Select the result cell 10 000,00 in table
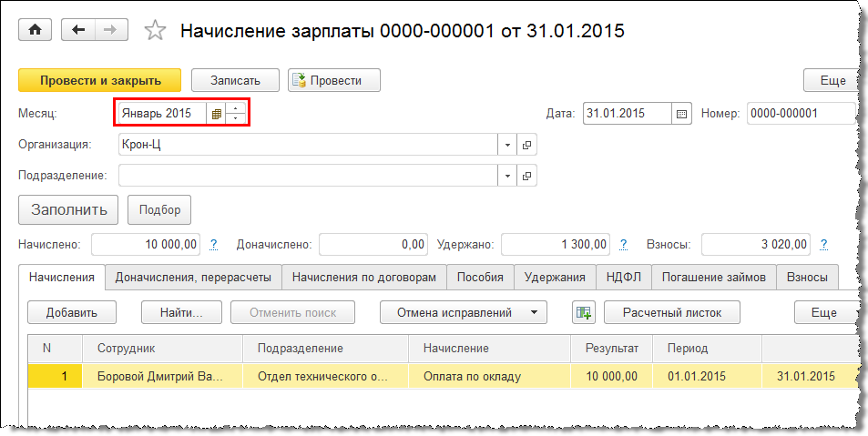The image size is (868, 436). point(612,376)
